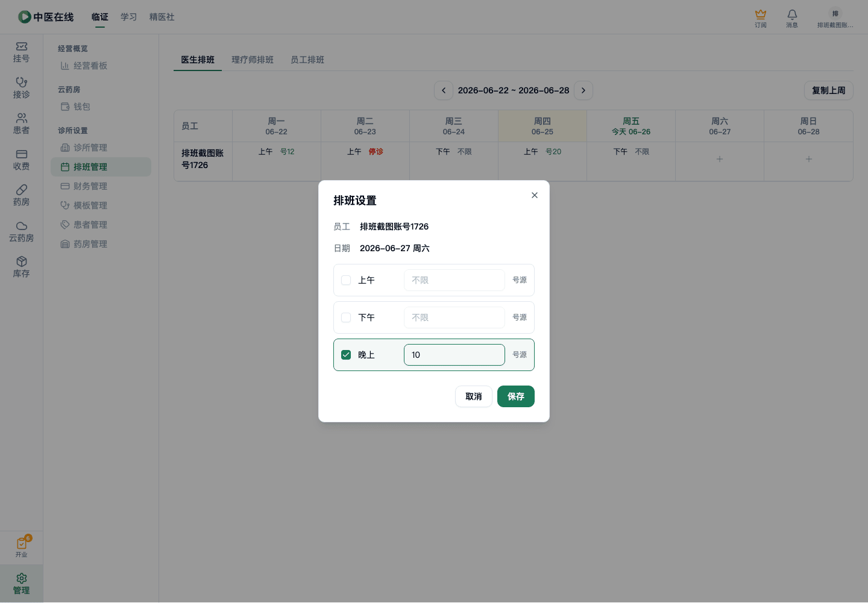Open the 消息 bell notification icon
The width and height of the screenshot is (868, 603).
[792, 14]
